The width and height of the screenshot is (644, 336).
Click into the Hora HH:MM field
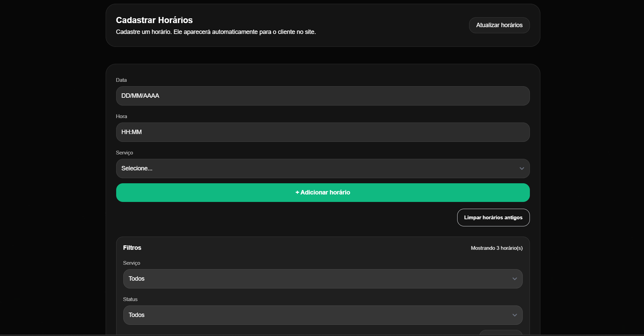click(322, 132)
